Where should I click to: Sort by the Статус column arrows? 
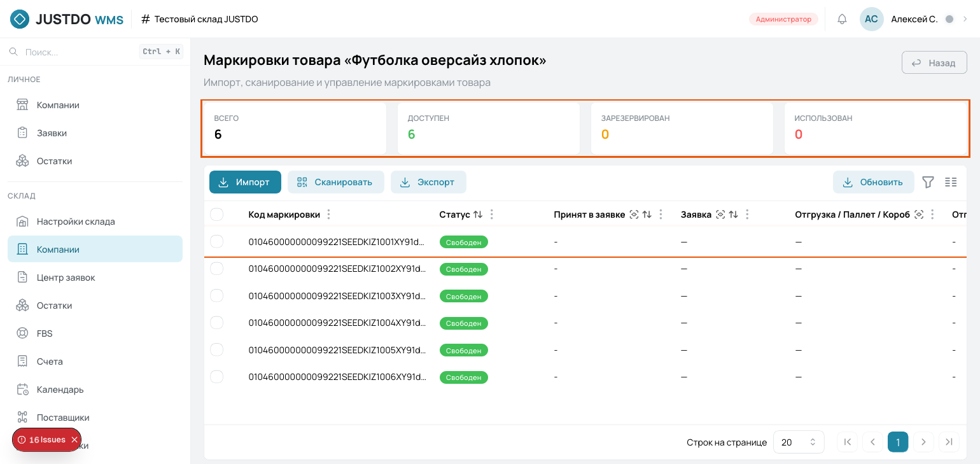(x=478, y=214)
